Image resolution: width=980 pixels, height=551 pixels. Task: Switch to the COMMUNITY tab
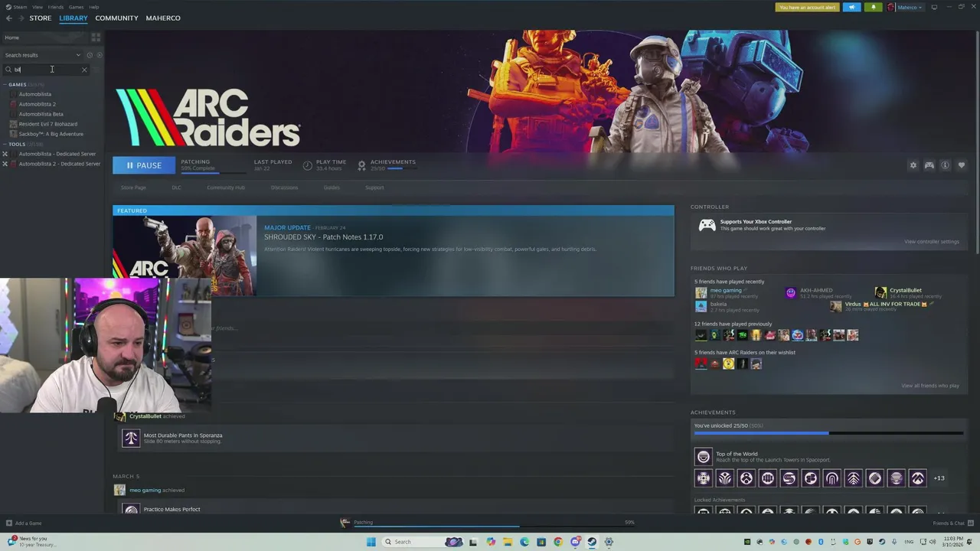point(116,18)
